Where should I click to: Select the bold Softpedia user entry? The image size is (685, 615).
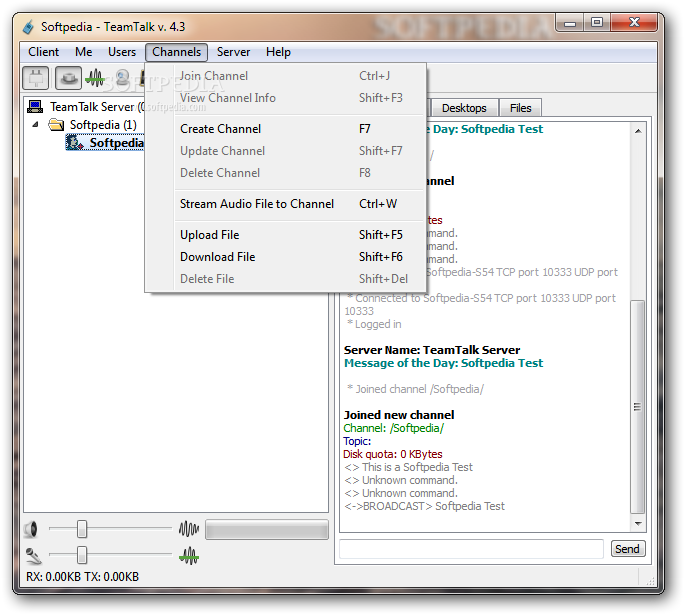[x=116, y=143]
